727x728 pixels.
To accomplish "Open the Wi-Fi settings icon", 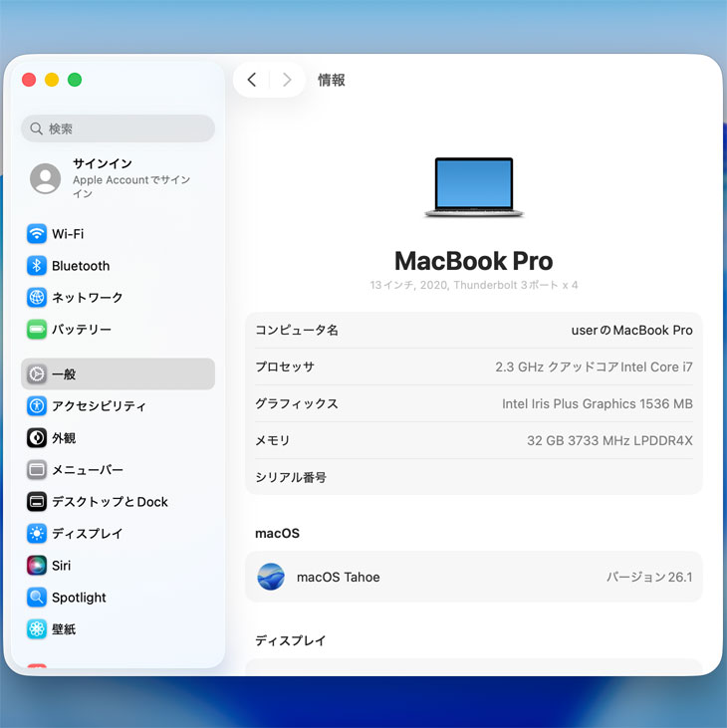I will [x=37, y=234].
